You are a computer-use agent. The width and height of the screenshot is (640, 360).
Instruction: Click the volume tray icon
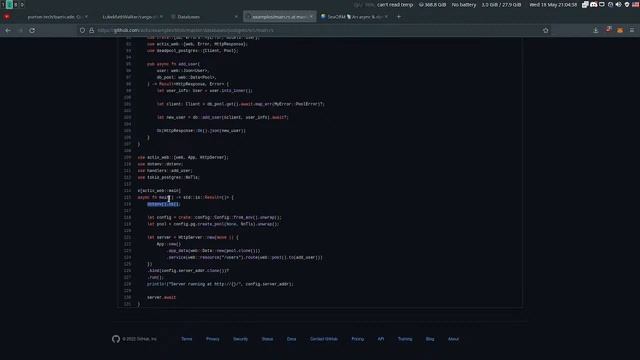(618, 4)
